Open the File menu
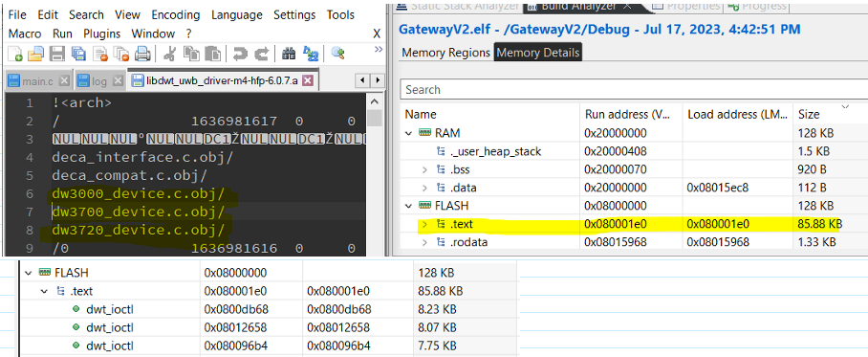Viewport: 868px width, 357px height. (x=17, y=15)
